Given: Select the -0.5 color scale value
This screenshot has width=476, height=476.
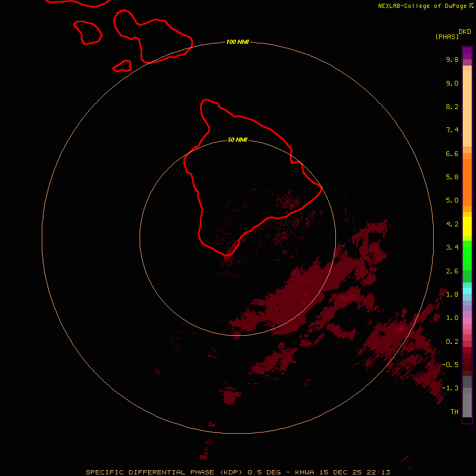Looking at the screenshot, I should click(450, 365).
